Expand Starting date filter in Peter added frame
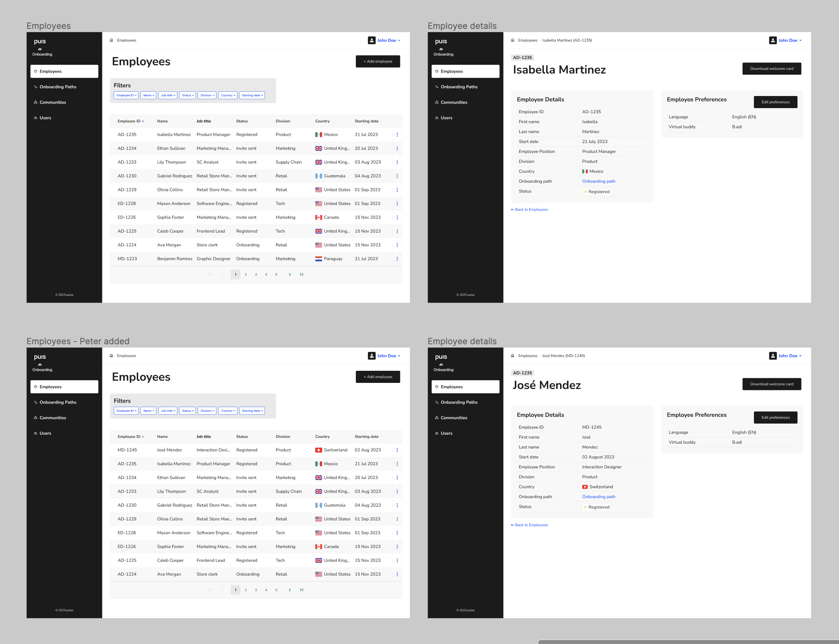The height and width of the screenshot is (644, 839). pyautogui.click(x=252, y=411)
